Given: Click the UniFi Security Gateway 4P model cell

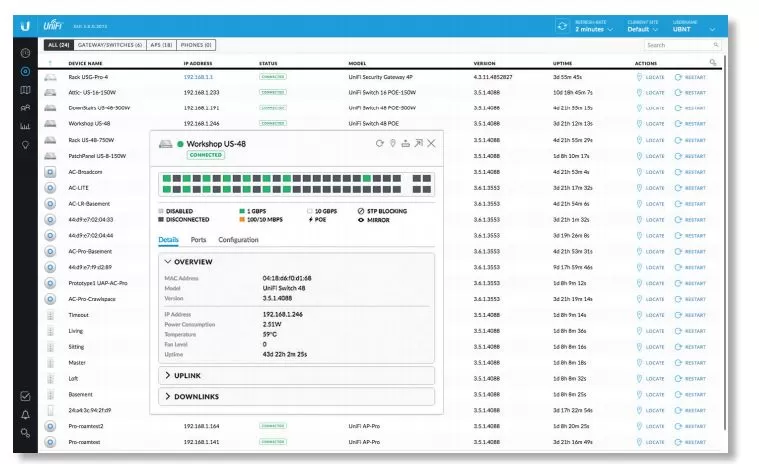Looking at the screenshot, I should click(x=380, y=77).
